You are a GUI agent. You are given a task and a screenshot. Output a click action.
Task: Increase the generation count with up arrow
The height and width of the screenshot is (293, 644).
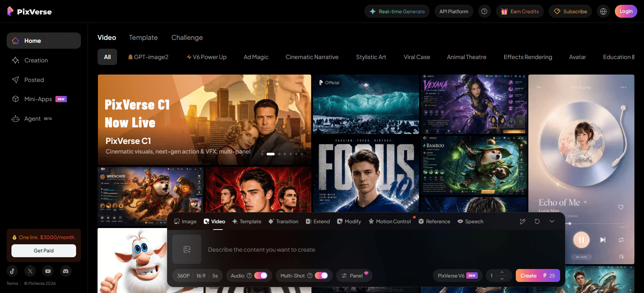502,272
